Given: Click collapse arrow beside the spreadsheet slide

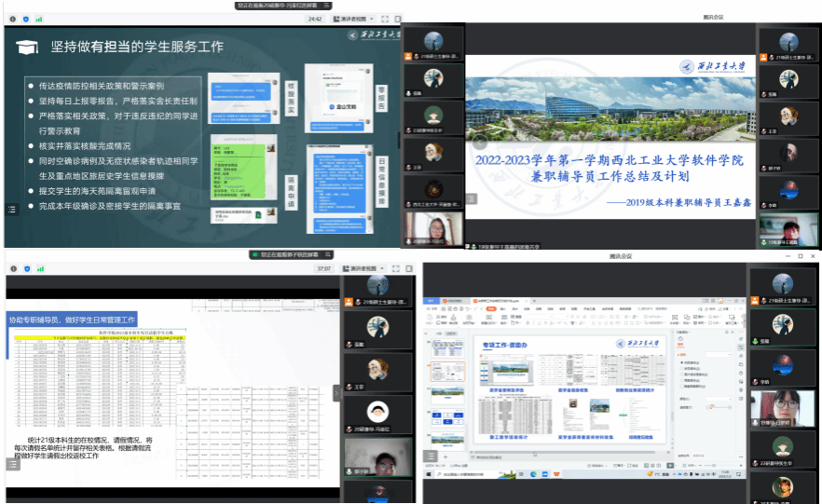Looking at the screenshot, I should pos(338,393).
